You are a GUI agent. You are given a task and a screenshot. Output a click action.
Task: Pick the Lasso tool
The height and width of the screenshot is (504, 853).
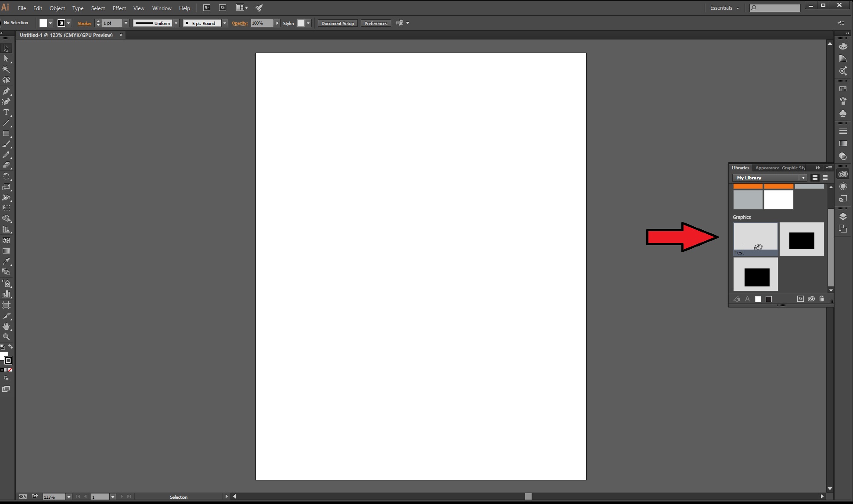click(x=6, y=80)
